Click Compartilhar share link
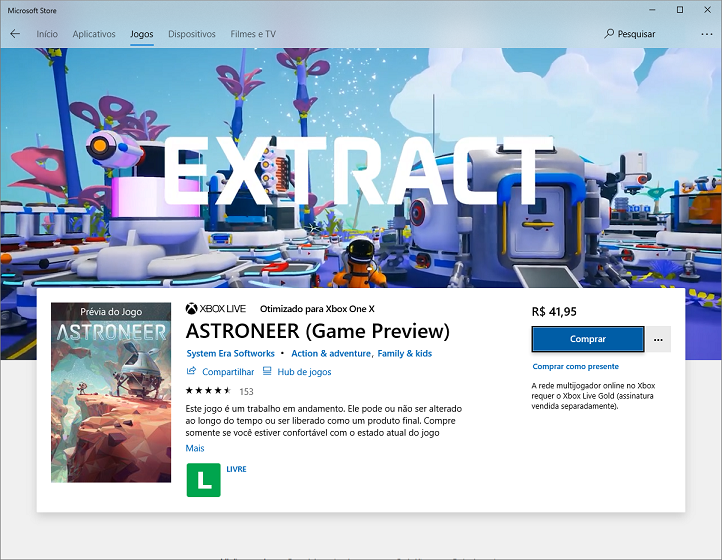 tap(220, 372)
